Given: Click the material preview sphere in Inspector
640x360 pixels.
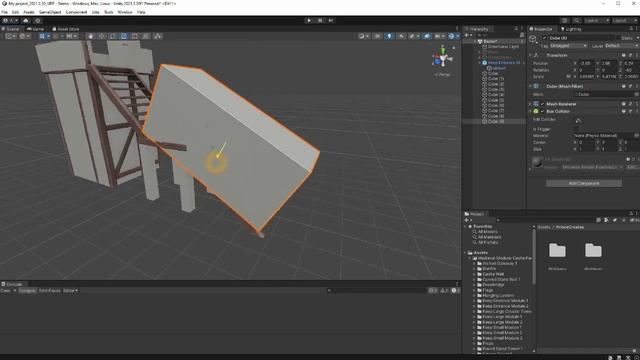Looking at the screenshot, I should [x=537, y=162].
